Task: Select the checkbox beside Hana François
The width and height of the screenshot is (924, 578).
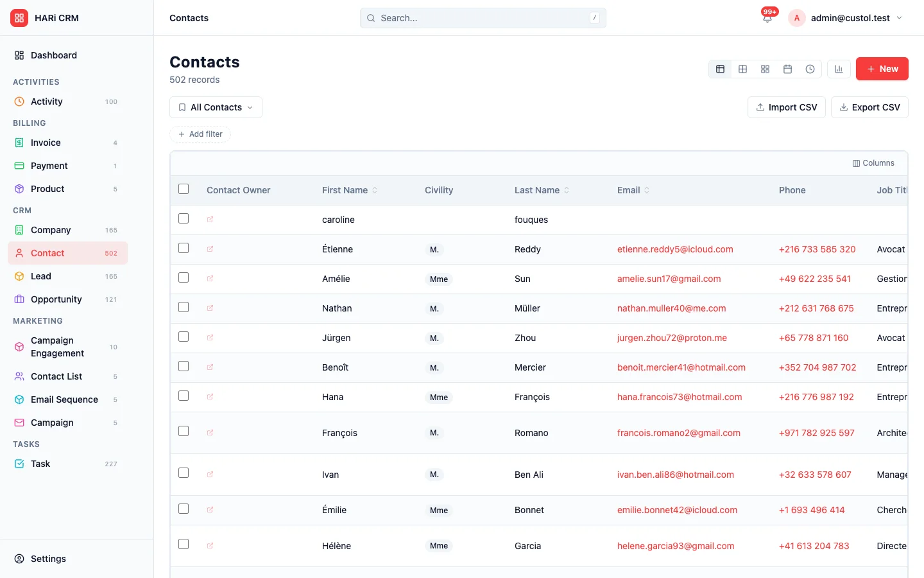Action: [184, 396]
